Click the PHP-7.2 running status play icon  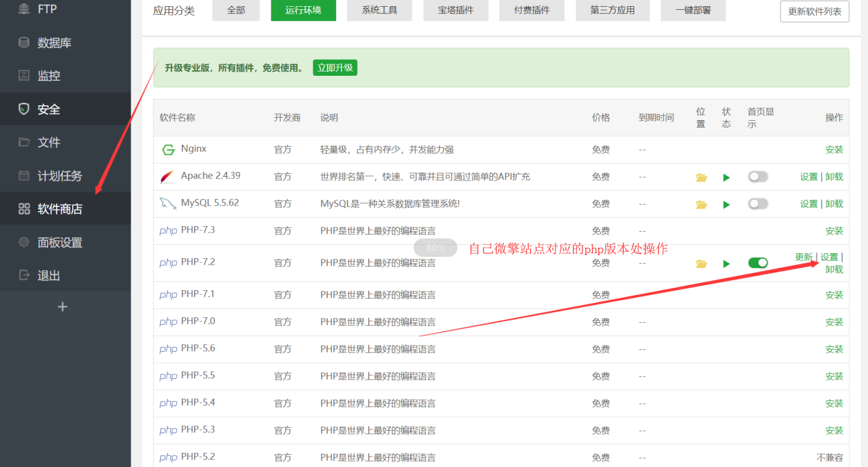(x=726, y=264)
